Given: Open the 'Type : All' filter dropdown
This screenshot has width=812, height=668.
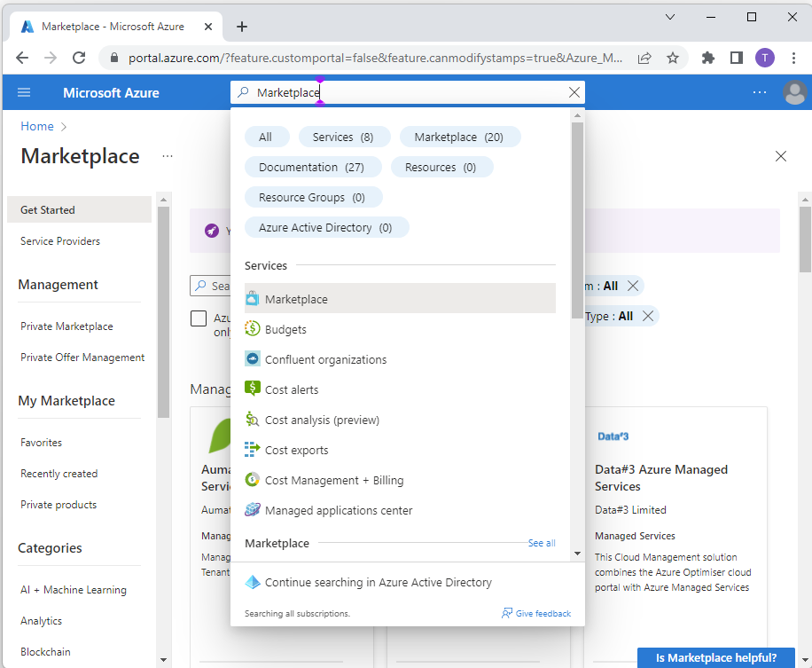Looking at the screenshot, I should tap(609, 316).
